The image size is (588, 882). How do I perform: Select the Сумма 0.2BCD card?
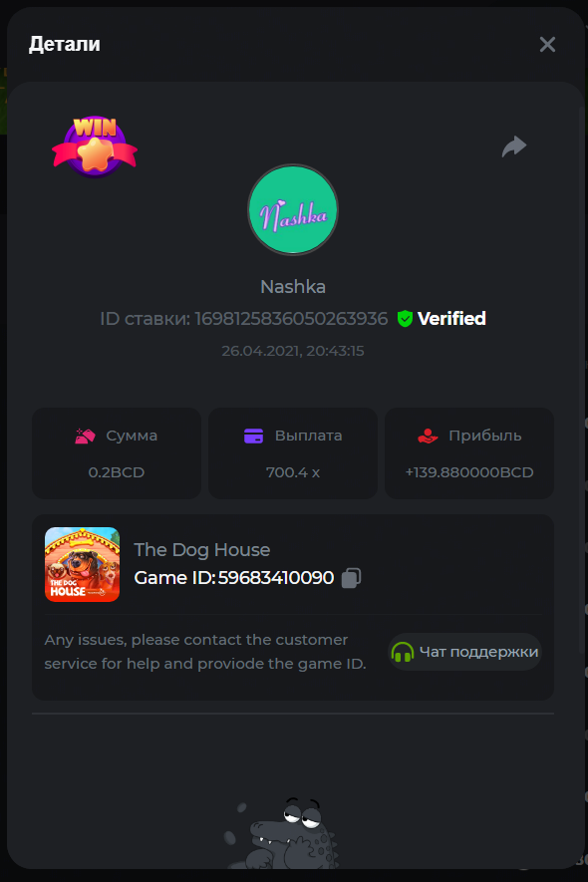(117, 453)
